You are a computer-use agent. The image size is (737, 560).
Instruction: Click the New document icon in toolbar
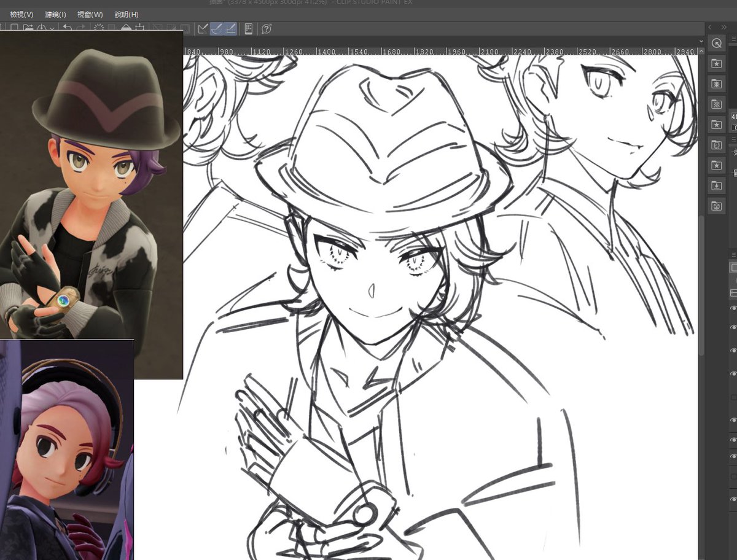[x=14, y=28]
